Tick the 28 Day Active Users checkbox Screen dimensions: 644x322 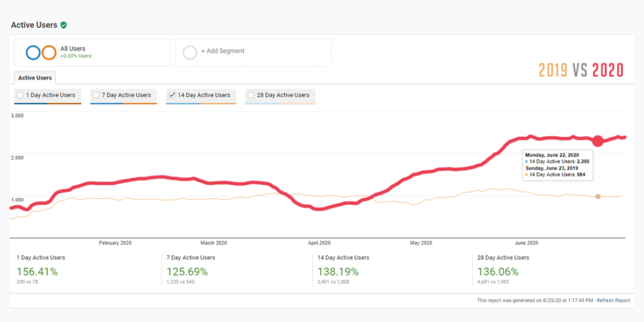tap(252, 96)
